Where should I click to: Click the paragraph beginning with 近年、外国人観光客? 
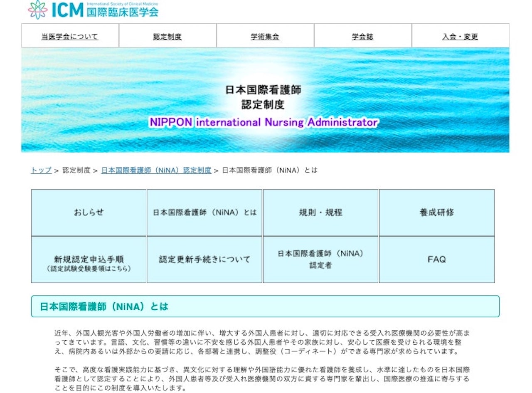tap(262, 342)
